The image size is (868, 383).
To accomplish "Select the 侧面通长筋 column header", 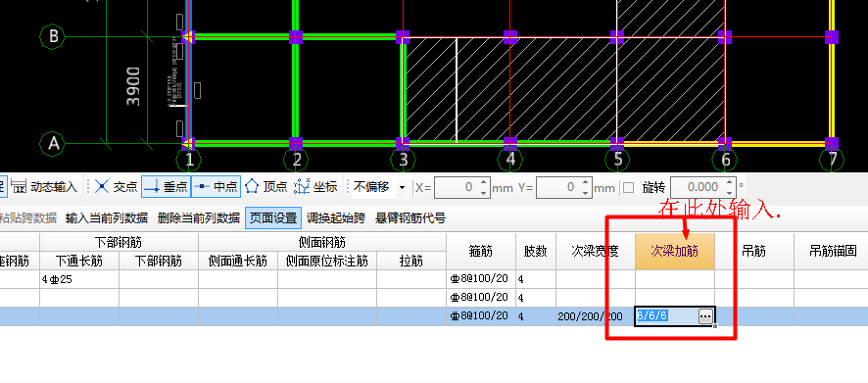I will [238, 261].
